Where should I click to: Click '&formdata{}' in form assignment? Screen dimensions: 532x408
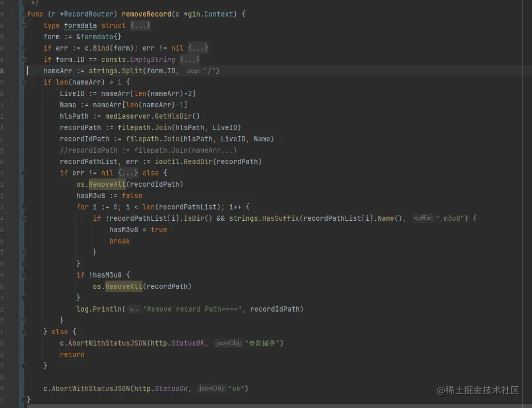pyautogui.click(x=99, y=37)
